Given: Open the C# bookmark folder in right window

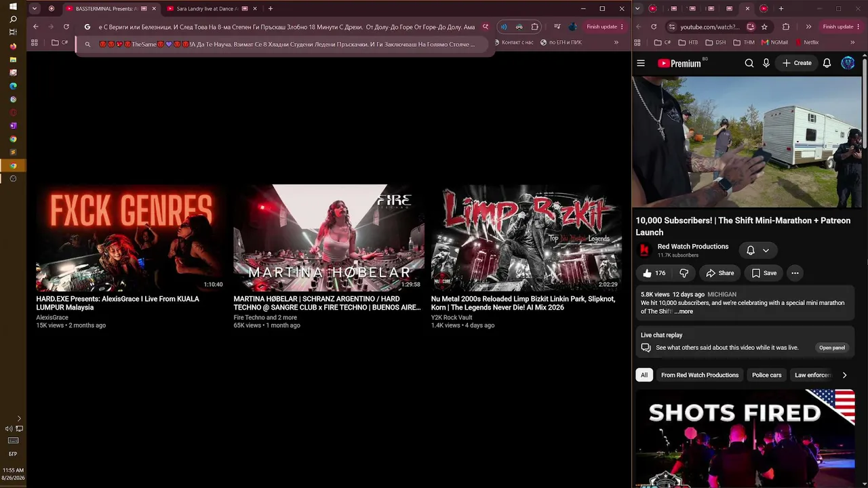Looking at the screenshot, I should click(x=663, y=43).
